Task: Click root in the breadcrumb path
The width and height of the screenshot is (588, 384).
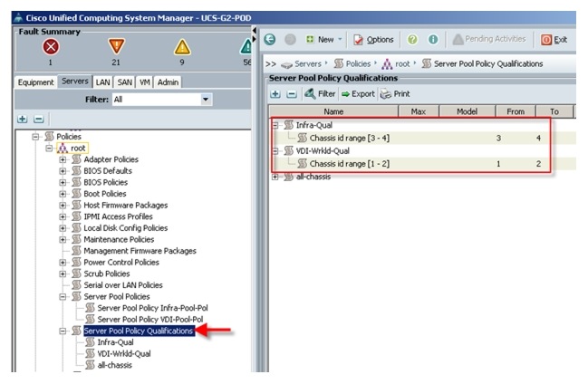Action: [402, 63]
